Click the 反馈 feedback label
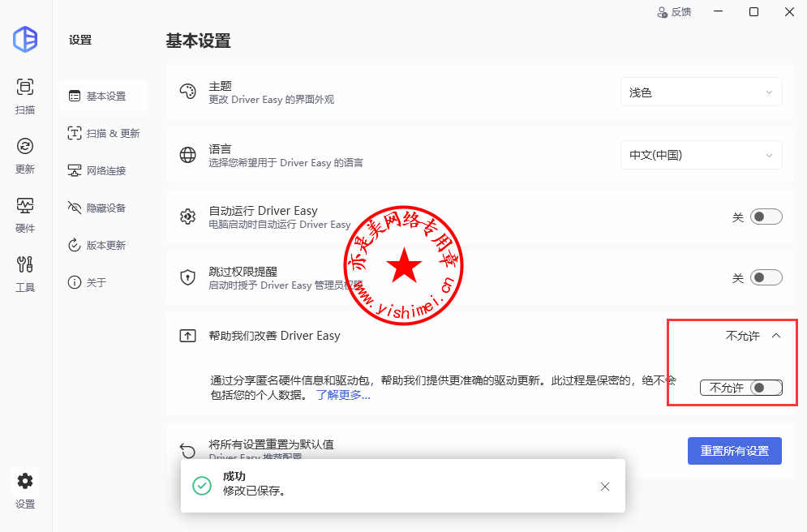807x532 pixels. tap(681, 12)
